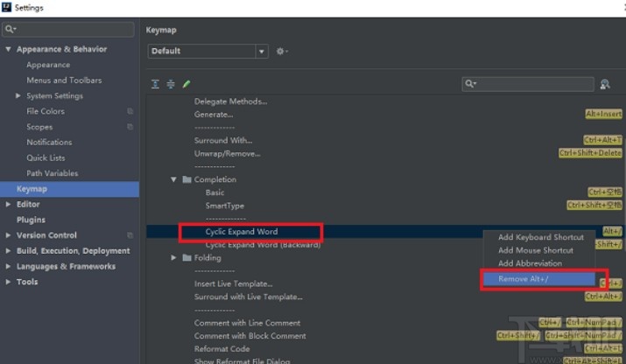
Task: Click the Ctrl+Shift+Delete shortcut label
Action: (590, 153)
